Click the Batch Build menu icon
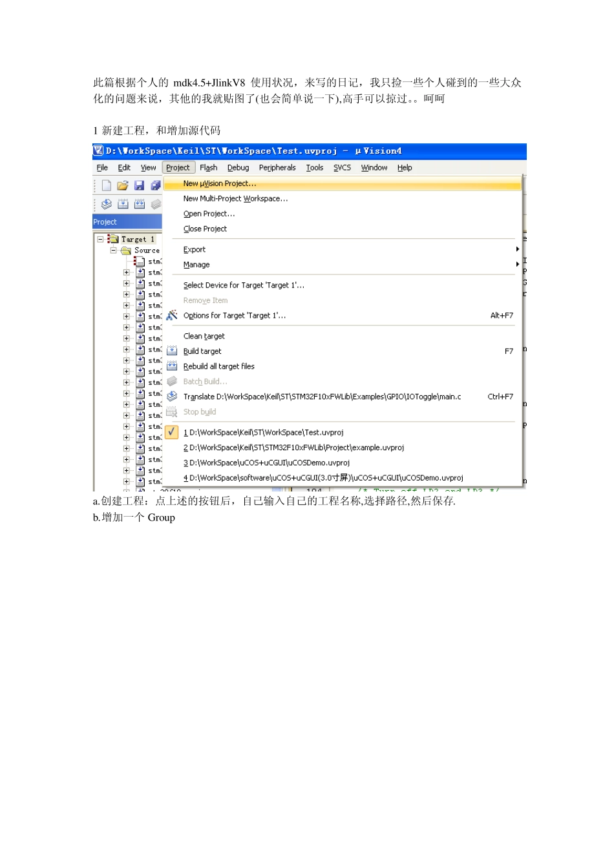614x868 pixels. pos(172,381)
